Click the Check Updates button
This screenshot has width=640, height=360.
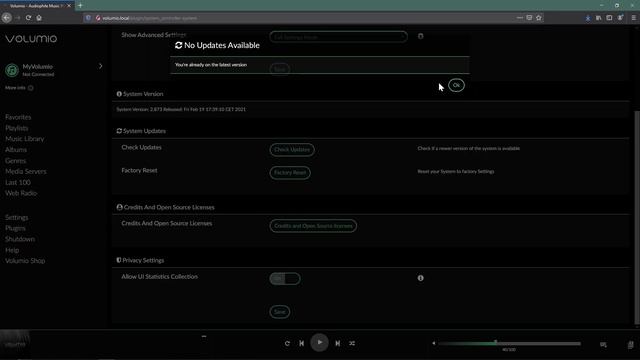(292, 149)
